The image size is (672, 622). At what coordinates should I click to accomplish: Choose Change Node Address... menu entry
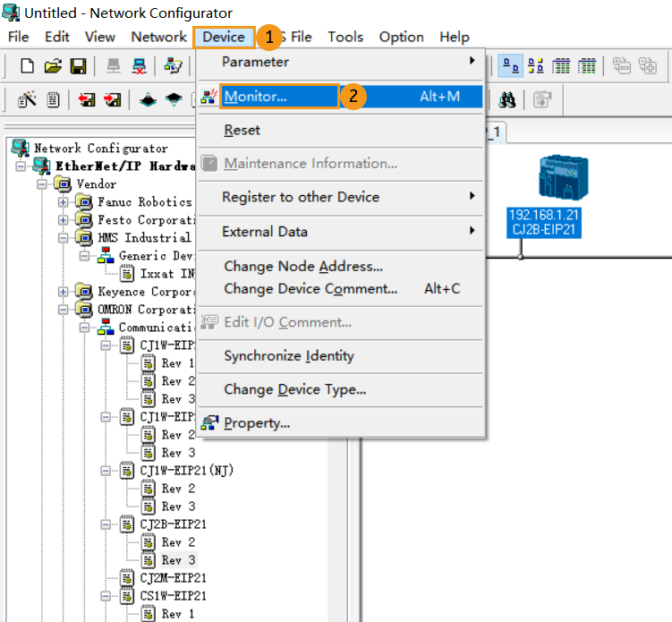(x=303, y=266)
